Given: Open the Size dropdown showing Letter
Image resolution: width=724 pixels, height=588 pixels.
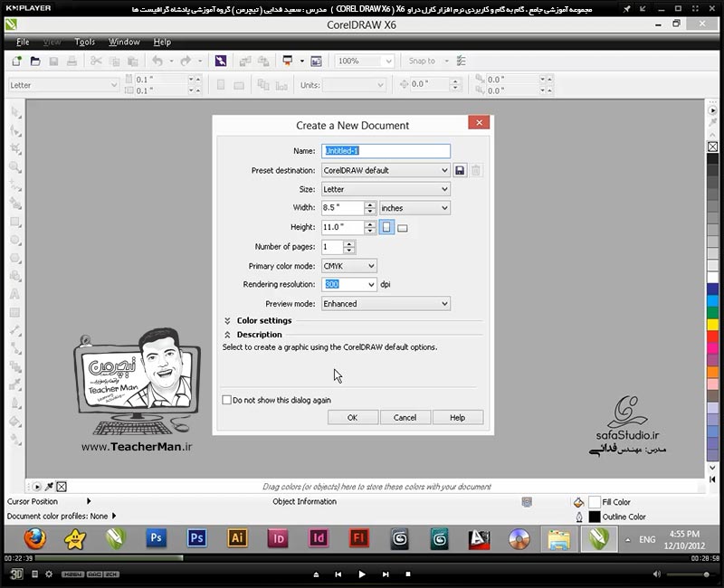Looking at the screenshot, I should point(386,189).
